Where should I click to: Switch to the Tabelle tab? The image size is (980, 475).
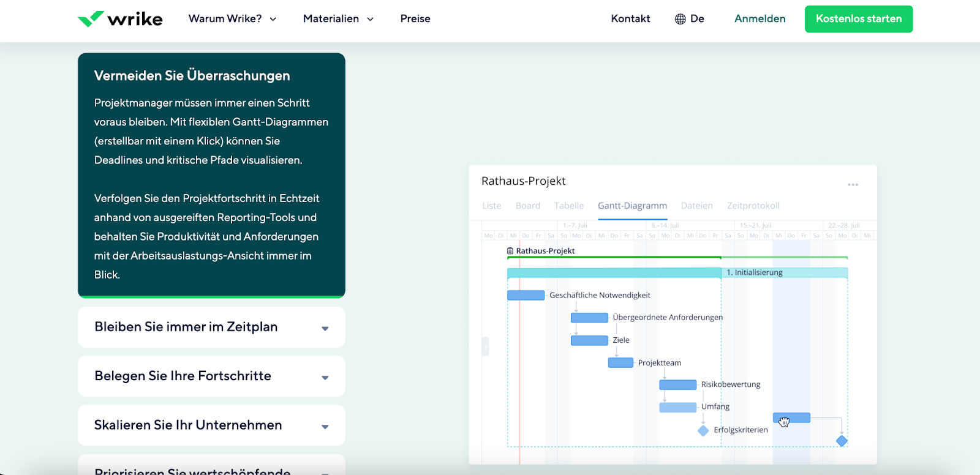tap(569, 206)
